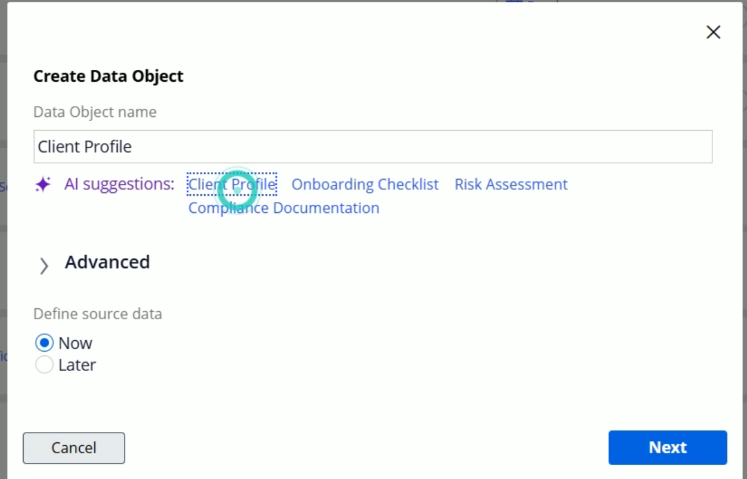
Task: Click the 'Define source data' label
Action: (x=98, y=314)
